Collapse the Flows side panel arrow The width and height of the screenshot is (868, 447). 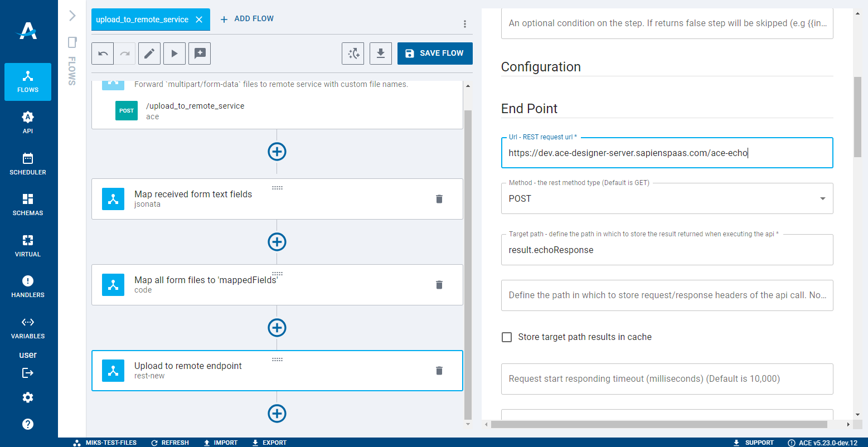tap(71, 16)
